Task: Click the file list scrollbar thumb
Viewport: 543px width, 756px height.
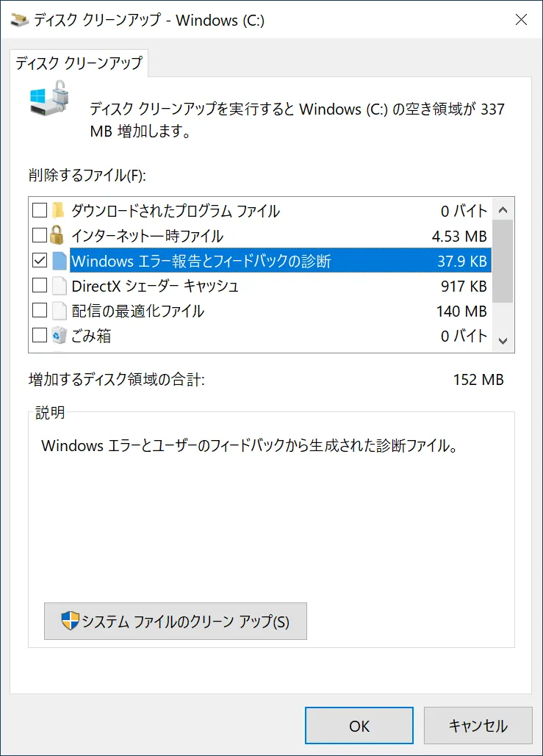Action: pyautogui.click(x=503, y=262)
